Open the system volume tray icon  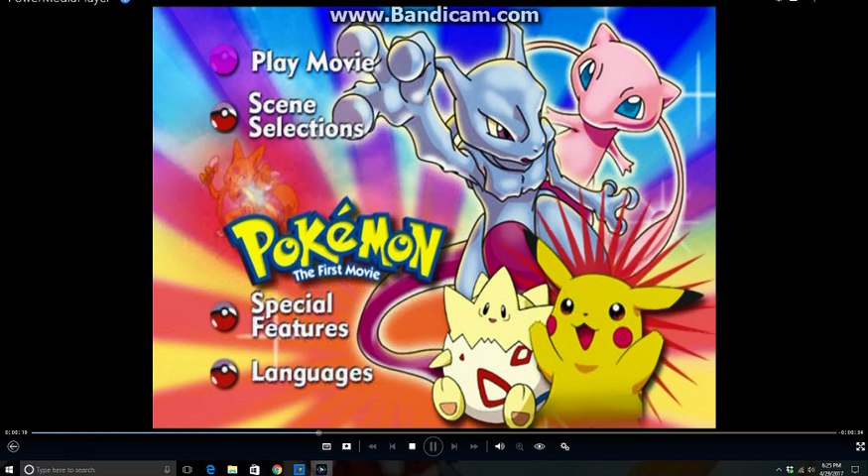[x=811, y=470]
